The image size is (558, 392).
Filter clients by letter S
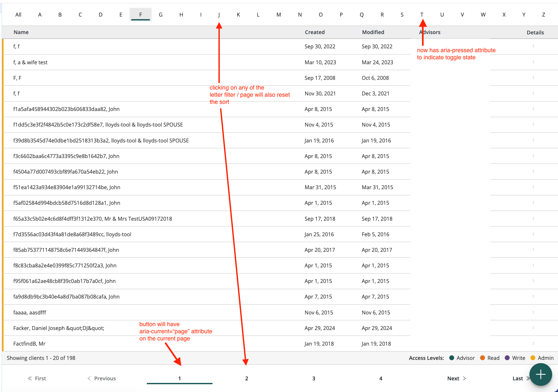[402, 15]
